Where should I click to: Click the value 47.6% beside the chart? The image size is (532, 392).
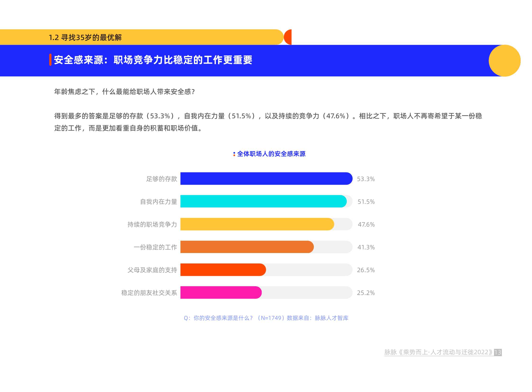tap(366, 225)
